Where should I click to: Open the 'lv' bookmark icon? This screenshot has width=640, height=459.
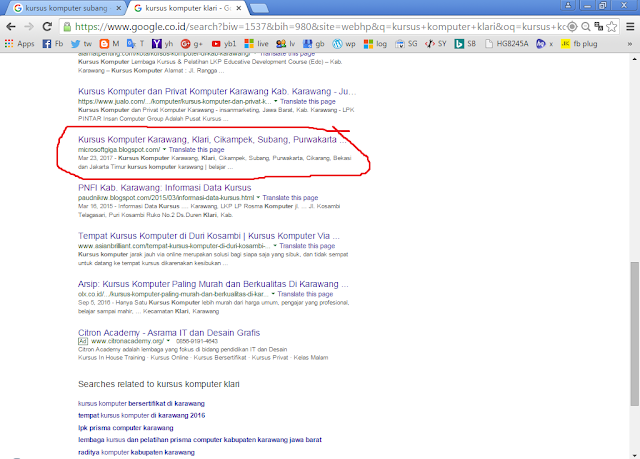(285, 44)
